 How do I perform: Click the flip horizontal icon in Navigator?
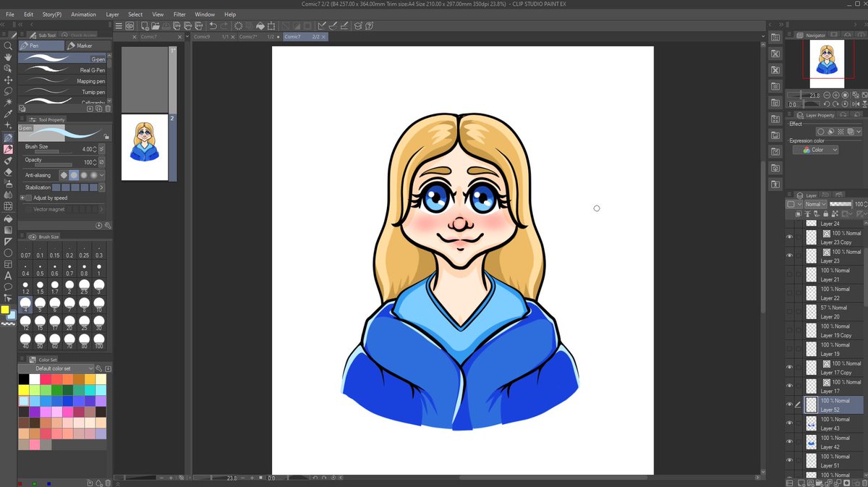856,103
